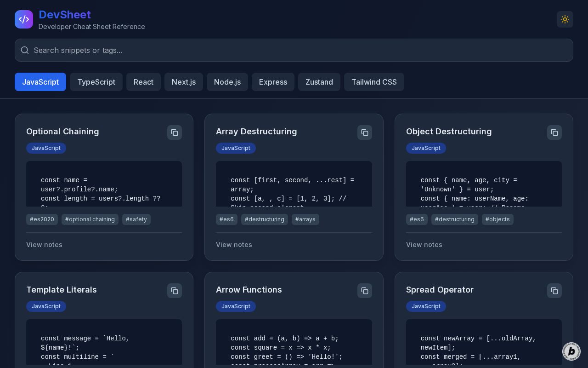Image resolution: width=588 pixels, height=368 pixels.
Task: Switch to the Zustand tab
Action: point(319,82)
